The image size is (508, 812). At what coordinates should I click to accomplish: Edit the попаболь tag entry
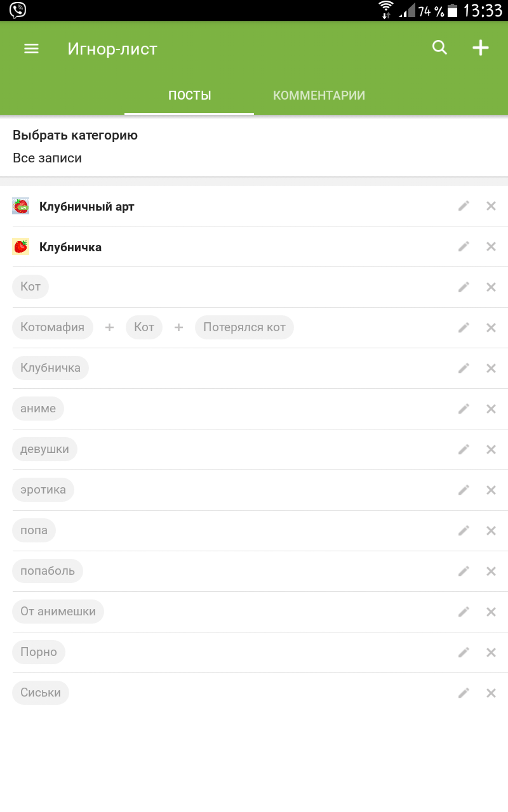tap(464, 572)
